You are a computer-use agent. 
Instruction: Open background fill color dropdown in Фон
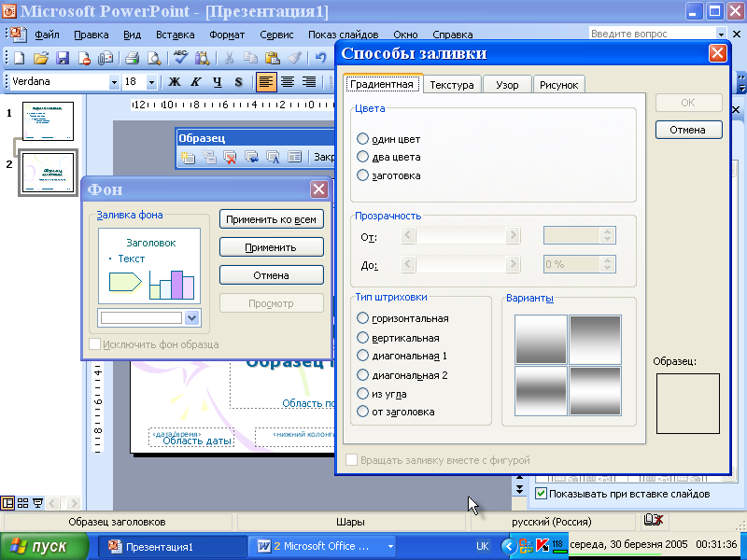(x=192, y=317)
